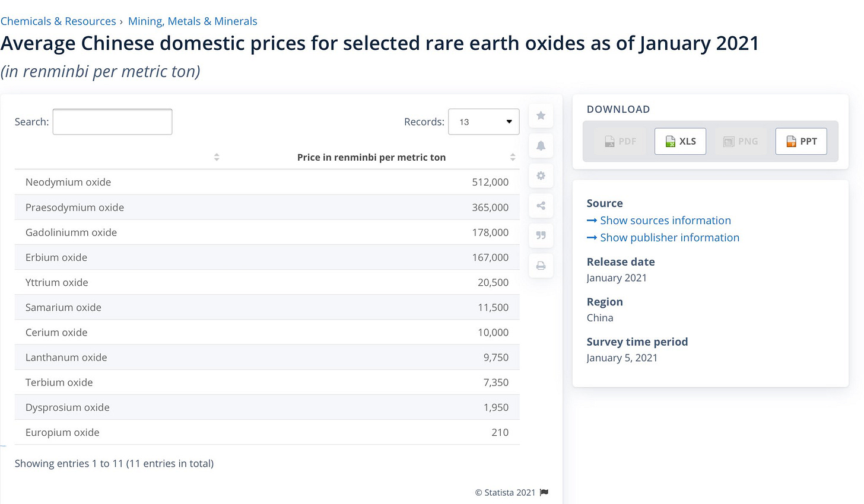The width and height of the screenshot is (864, 504).
Task: Select the Lanthanum oxide row label
Action: 66,358
